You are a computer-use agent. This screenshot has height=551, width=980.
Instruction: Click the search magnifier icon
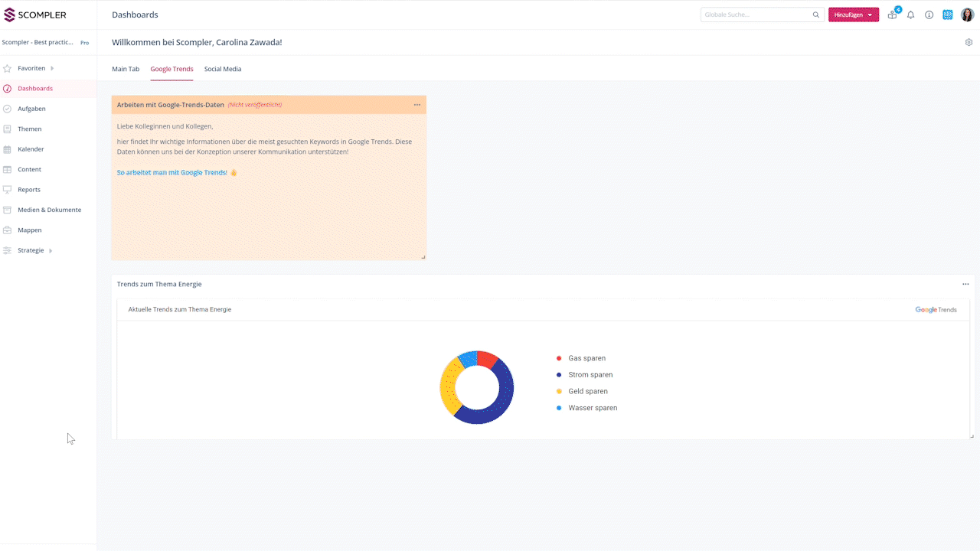[816, 15]
